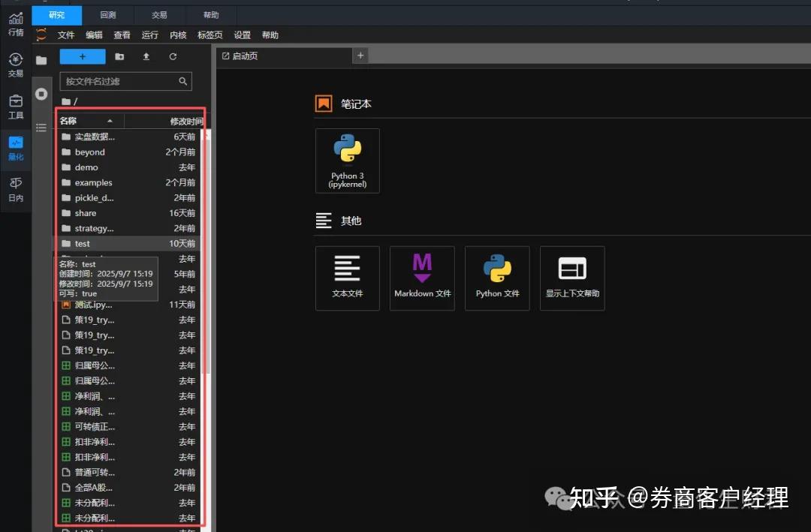Image resolution: width=811 pixels, height=532 pixels.
Task: Select the 行情 market quotes sidebar icon
Action: (16, 26)
